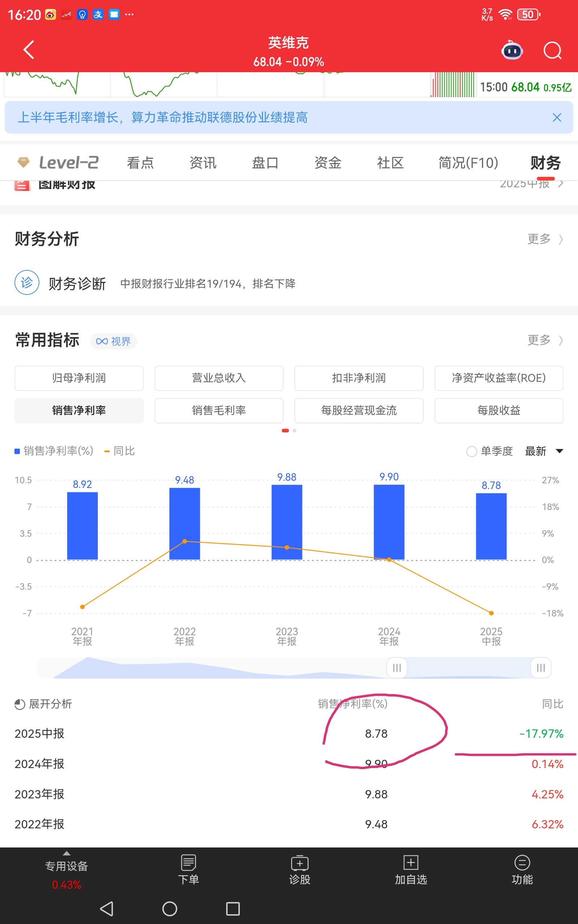Open the 诊 financial diagnosis icon

point(27,283)
